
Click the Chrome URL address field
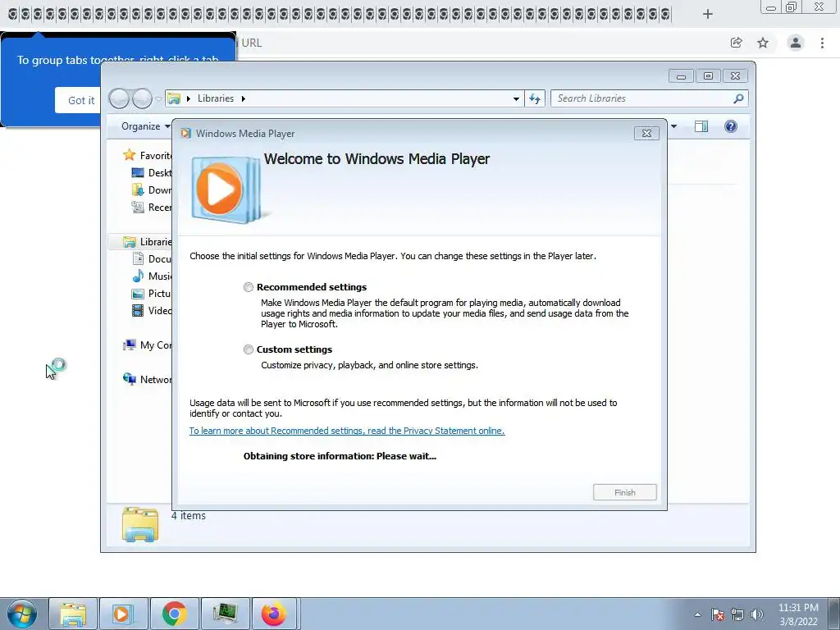tap(477, 43)
